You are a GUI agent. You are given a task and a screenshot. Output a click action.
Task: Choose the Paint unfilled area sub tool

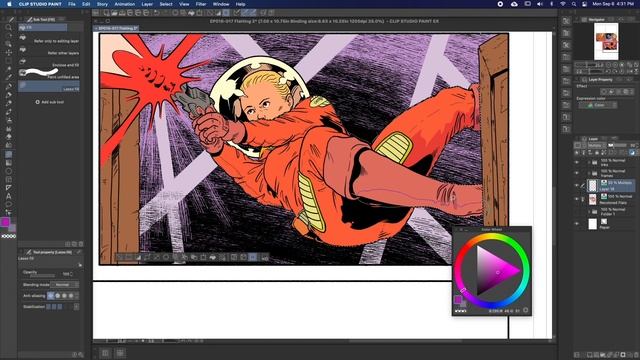[x=49, y=74]
